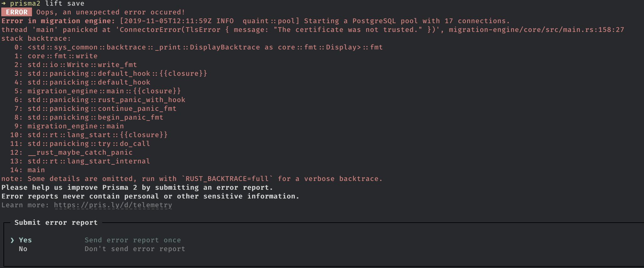Select No option in error report prompt

pyautogui.click(x=23, y=249)
